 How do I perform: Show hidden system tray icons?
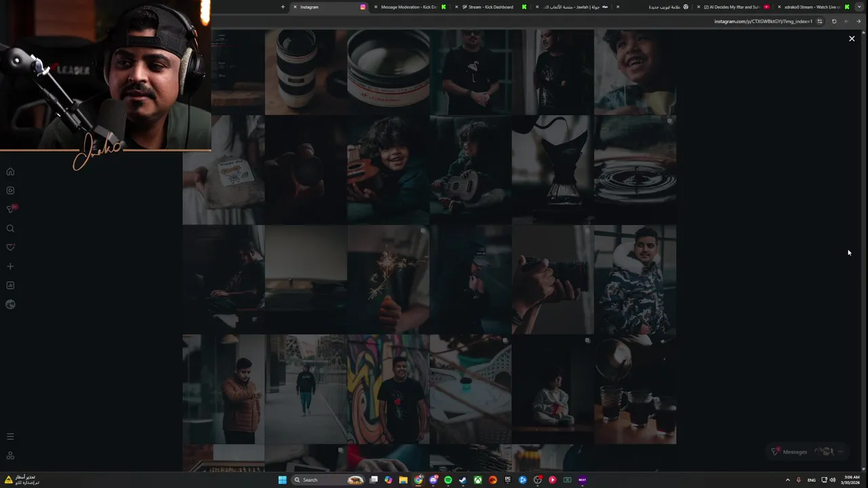point(787,480)
